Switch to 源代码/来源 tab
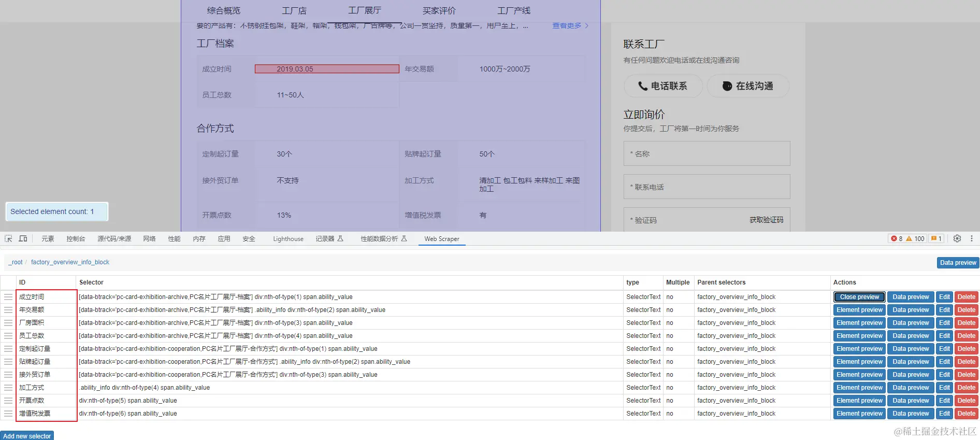 (114, 238)
